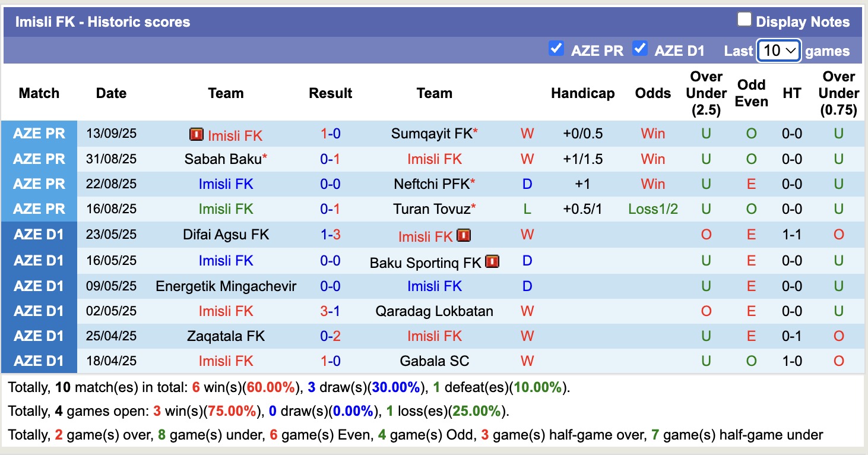Click the Odd Even column header

pyautogui.click(x=751, y=93)
